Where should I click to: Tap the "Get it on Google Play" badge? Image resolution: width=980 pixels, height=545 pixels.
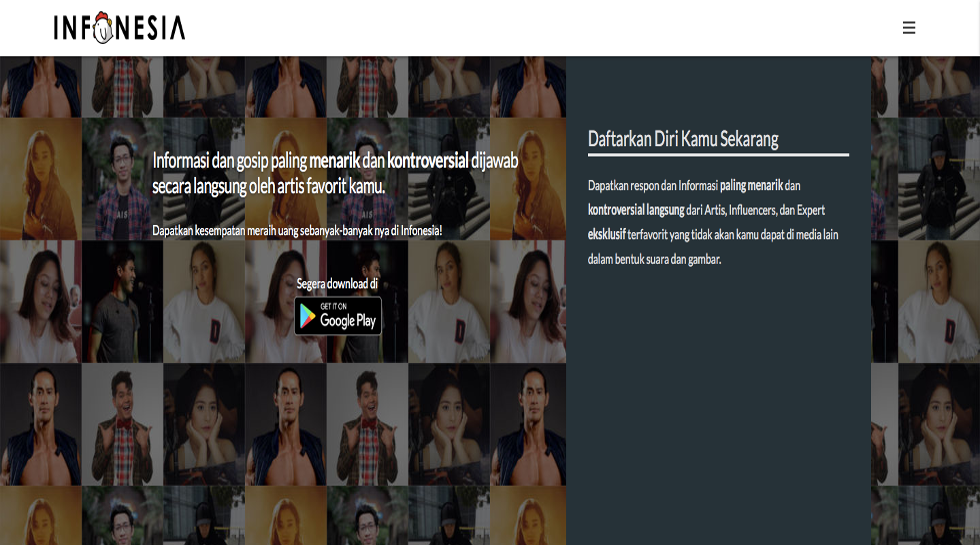(338, 316)
